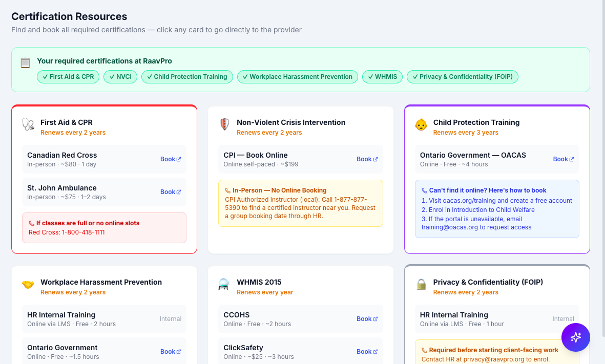
Task: Open the WHMIS 2015 card title
Action: pyautogui.click(x=259, y=282)
